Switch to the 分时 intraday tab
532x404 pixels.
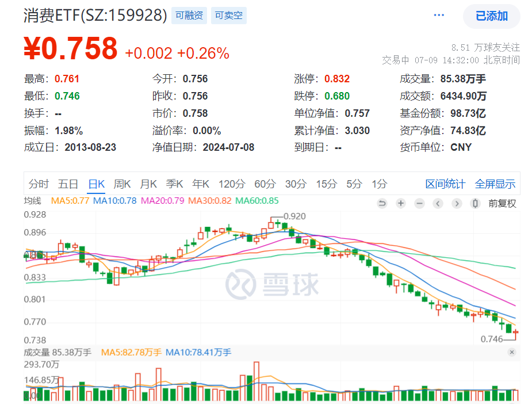(x=38, y=184)
